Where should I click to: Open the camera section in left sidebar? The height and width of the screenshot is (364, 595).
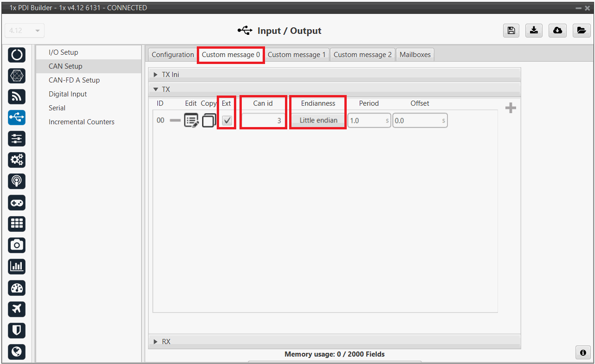coord(17,245)
